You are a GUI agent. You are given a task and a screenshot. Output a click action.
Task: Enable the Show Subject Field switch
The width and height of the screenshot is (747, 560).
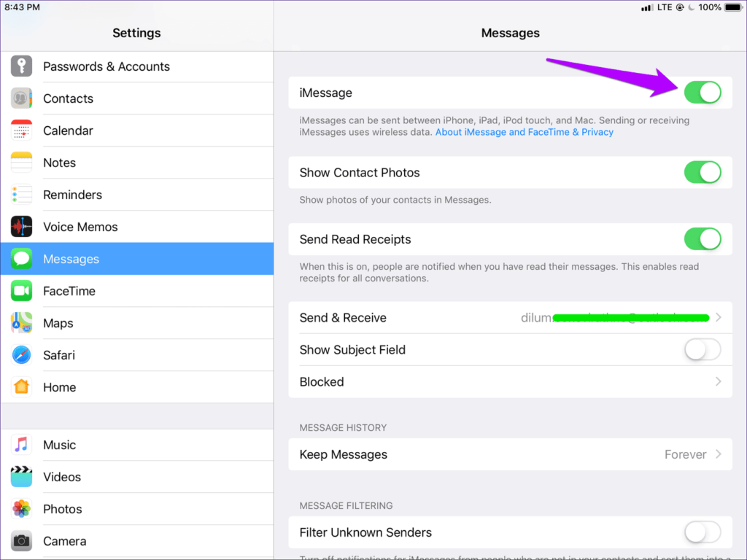[702, 350]
